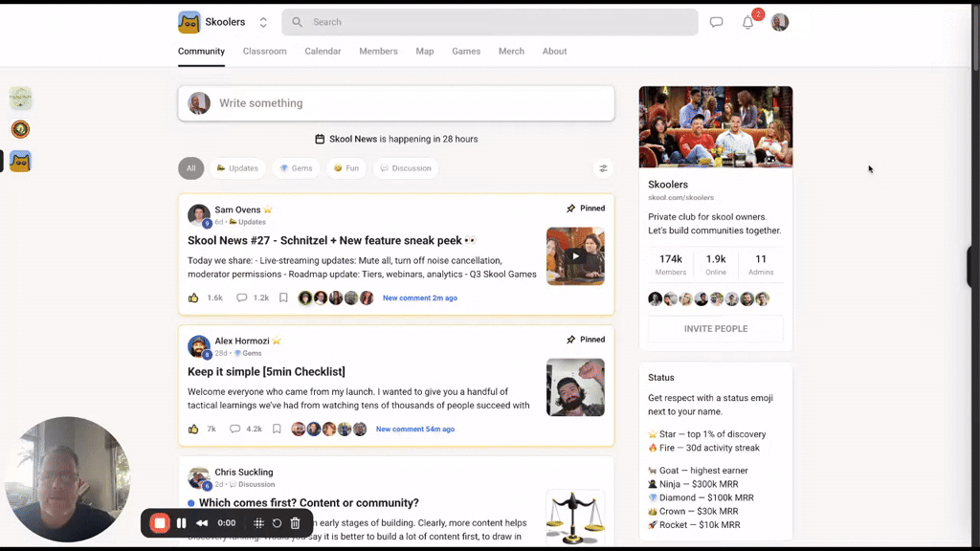This screenshot has width=980, height=551.
Task: Open the profile avatar menu in header
Action: (x=779, y=22)
